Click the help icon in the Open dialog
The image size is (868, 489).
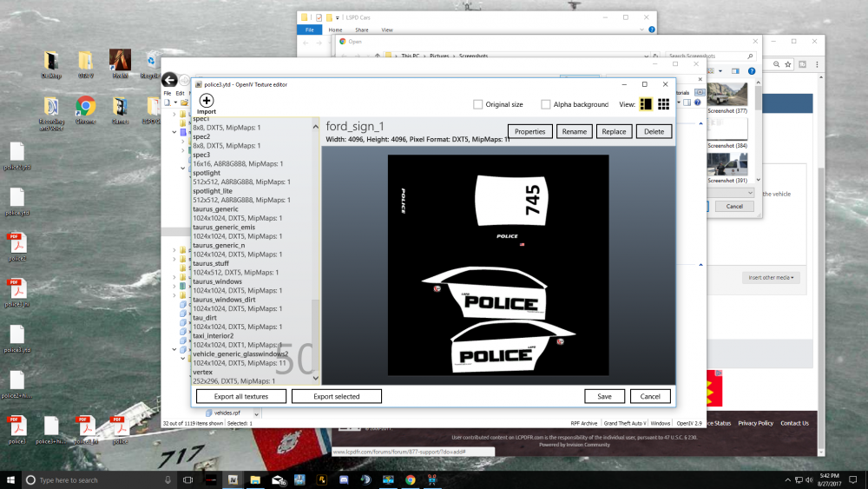751,71
